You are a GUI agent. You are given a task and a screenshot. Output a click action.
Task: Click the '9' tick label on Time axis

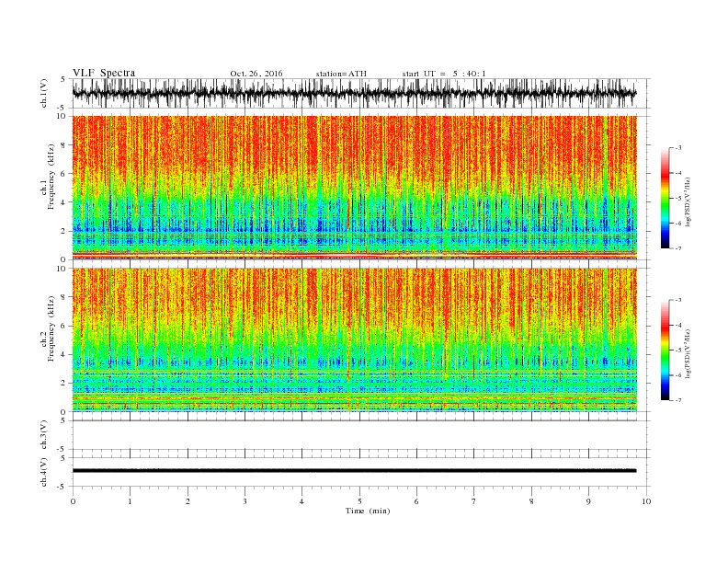click(588, 501)
